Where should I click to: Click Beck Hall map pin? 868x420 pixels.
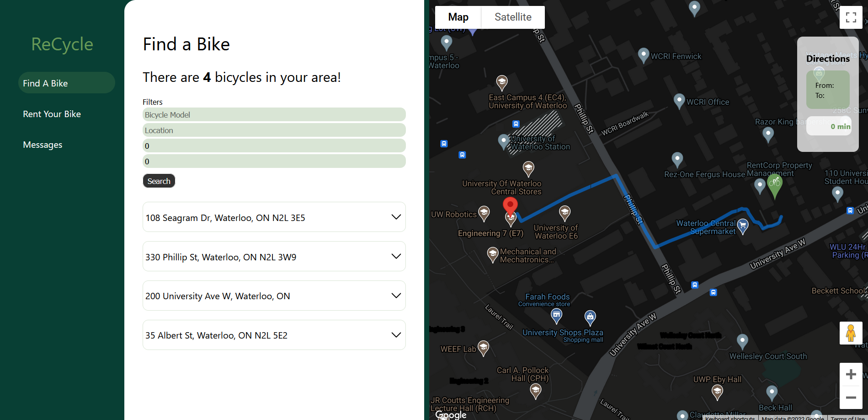click(x=772, y=393)
